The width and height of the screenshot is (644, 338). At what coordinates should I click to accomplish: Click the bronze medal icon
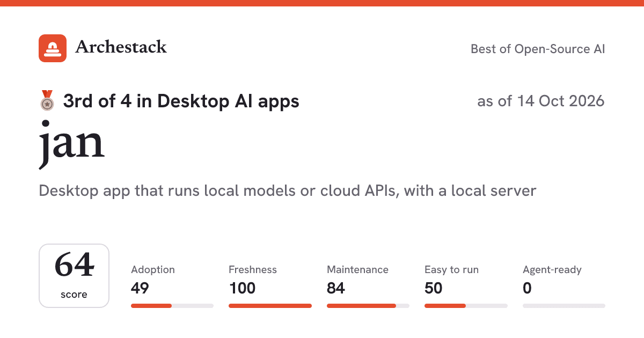click(47, 100)
